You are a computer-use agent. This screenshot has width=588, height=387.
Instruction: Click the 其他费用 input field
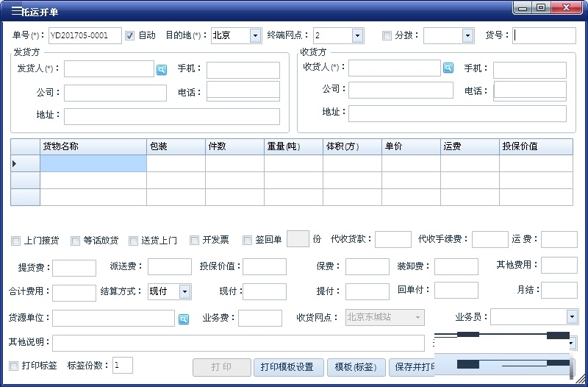click(x=559, y=265)
